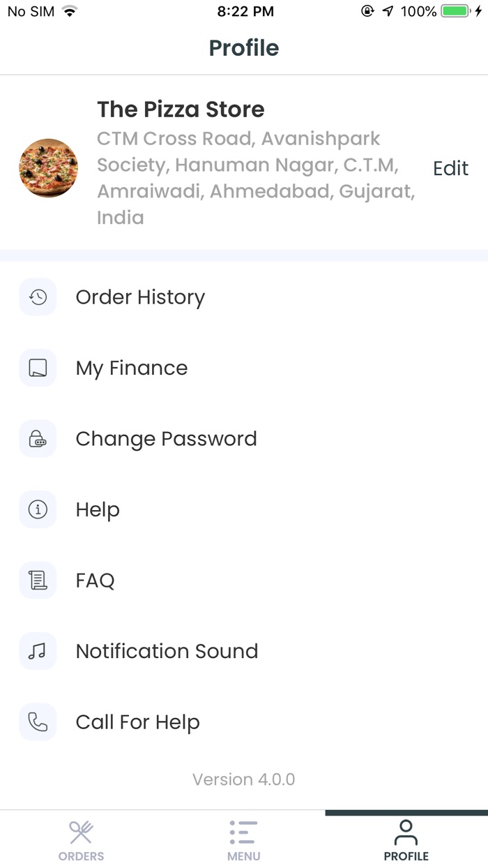Select the Change Password option
The height and width of the screenshot is (868, 488).
166,439
